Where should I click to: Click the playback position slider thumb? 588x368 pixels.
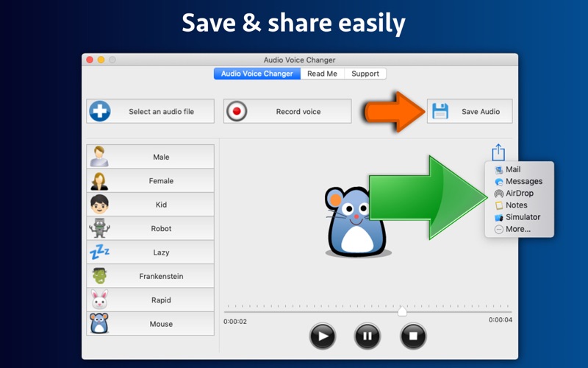coord(402,311)
